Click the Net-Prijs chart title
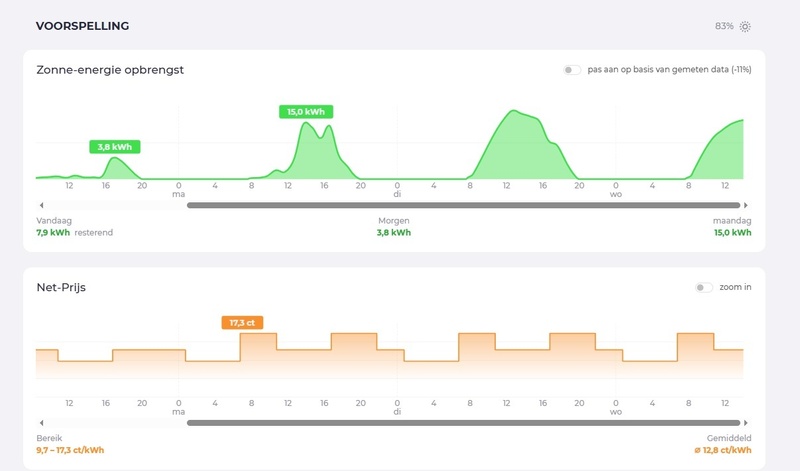 tap(61, 287)
